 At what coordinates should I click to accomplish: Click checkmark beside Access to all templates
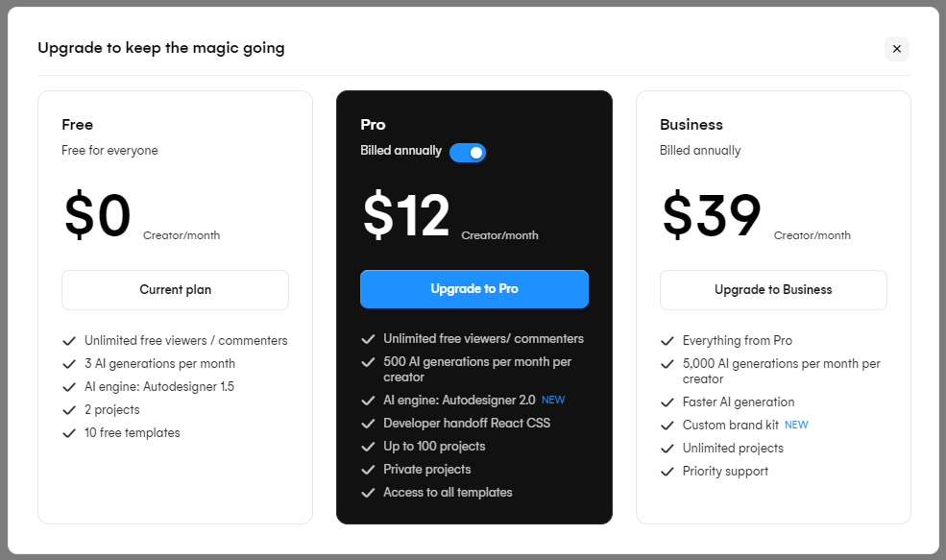tap(368, 493)
